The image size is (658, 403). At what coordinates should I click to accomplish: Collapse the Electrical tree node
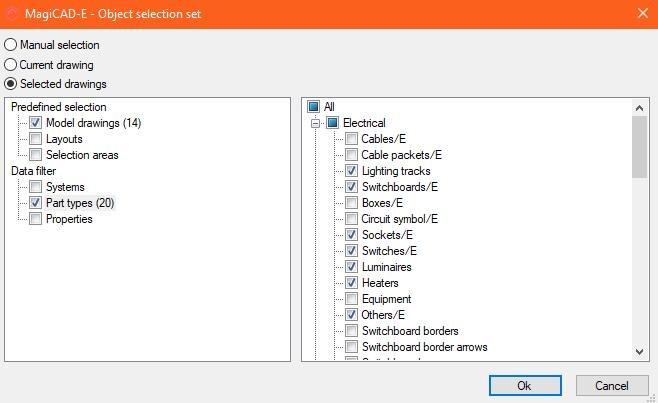point(316,123)
